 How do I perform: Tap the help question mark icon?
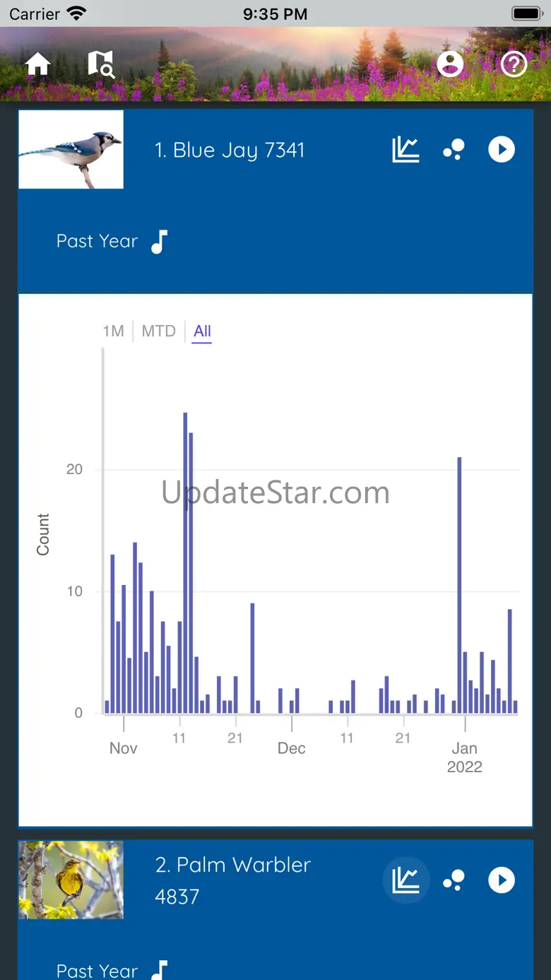[514, 64]
